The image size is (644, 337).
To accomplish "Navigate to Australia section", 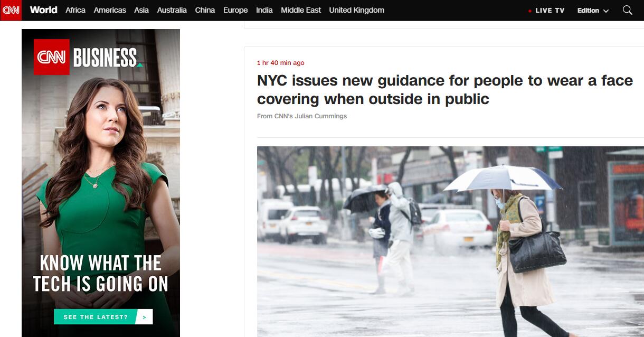I will tap(172, 10).
